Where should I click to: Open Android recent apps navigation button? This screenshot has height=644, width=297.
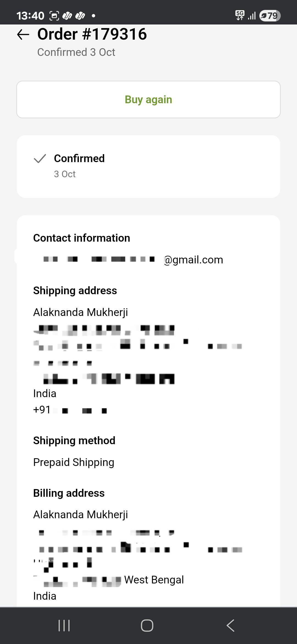click(x=64, y=626)
